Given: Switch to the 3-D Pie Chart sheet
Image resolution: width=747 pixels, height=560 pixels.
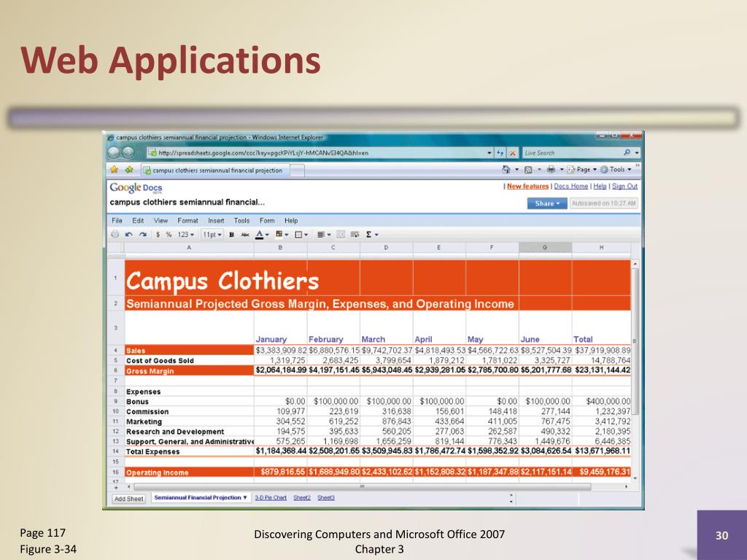Looking at the screenshot, I should pos(271,497).
